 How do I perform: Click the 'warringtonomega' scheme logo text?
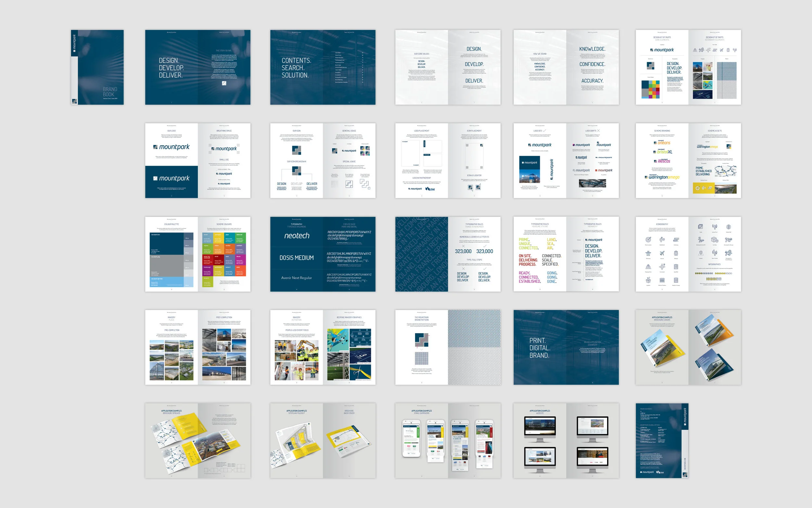click(x=664, y=177)
